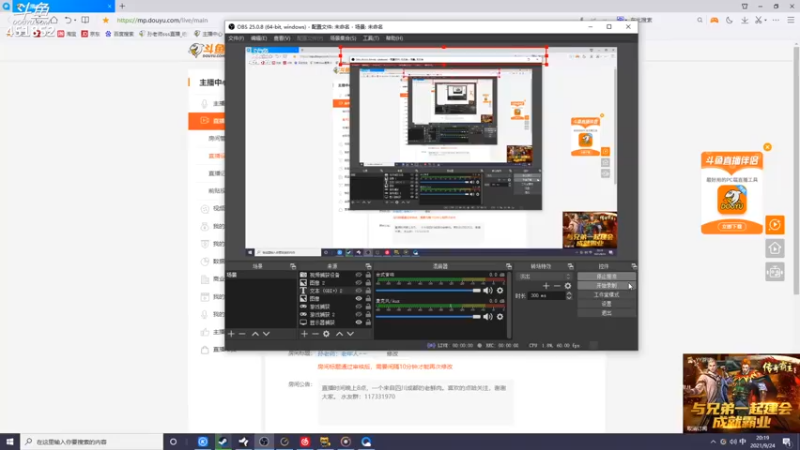Remove selected scene with Scenes minus icon
This screenshot has width=800, height=450.
[242, 334]
